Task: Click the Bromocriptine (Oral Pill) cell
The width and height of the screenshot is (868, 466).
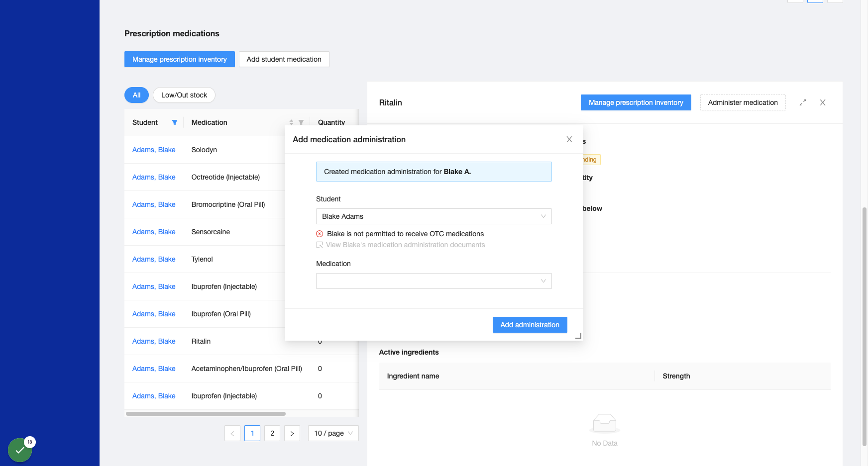Action: pos(228,204)
